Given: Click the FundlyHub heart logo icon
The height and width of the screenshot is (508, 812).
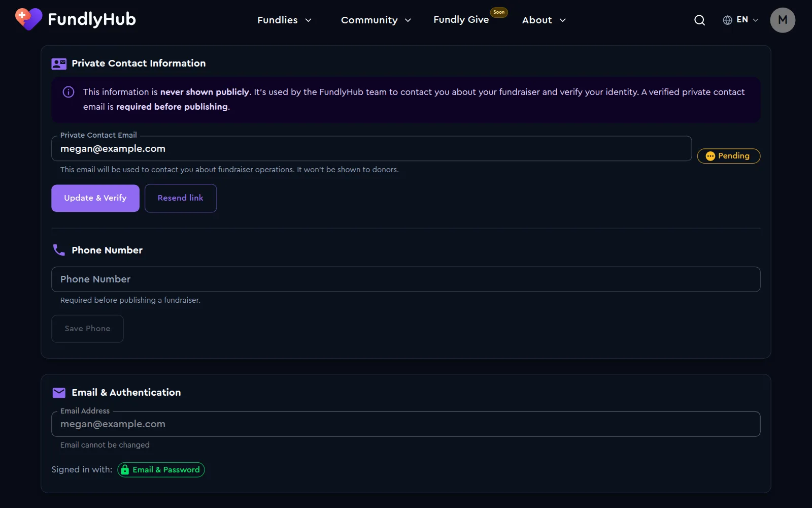Looking at the screenshot, I should click(29, 19).
